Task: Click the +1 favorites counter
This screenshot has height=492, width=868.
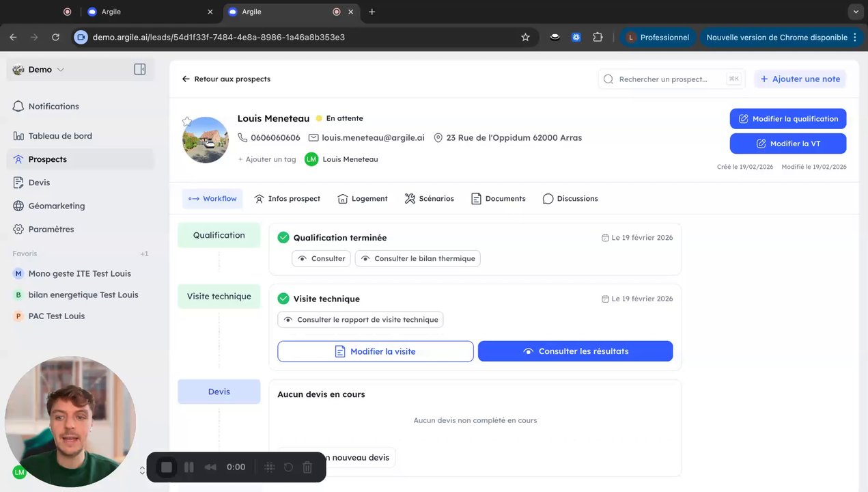Action: (144, 254)
